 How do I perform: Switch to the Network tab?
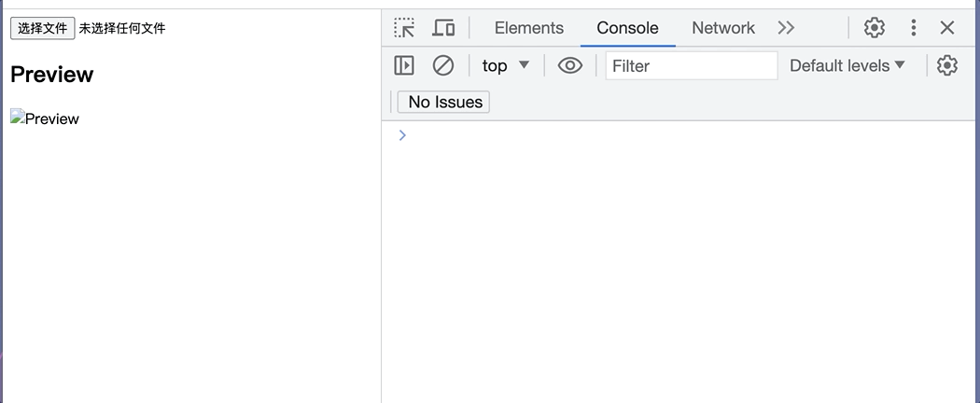(x=723, y=28)
